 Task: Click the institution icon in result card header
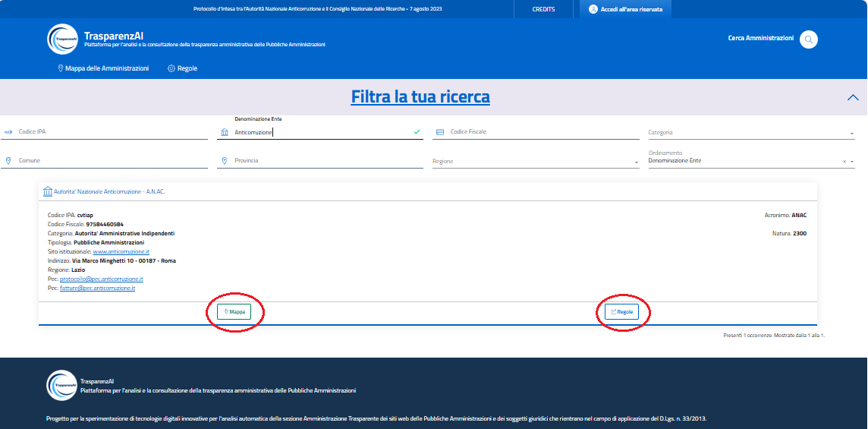tap(48, 191)
